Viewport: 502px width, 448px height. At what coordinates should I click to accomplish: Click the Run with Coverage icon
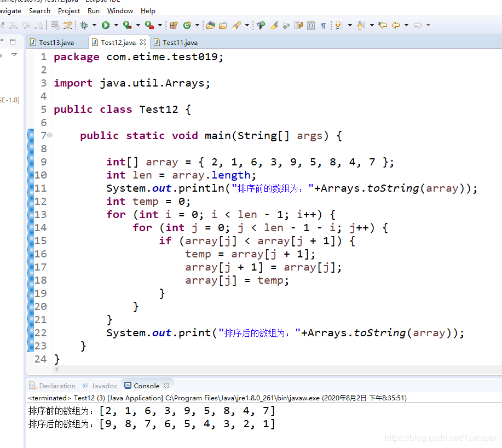click(127, 25)
